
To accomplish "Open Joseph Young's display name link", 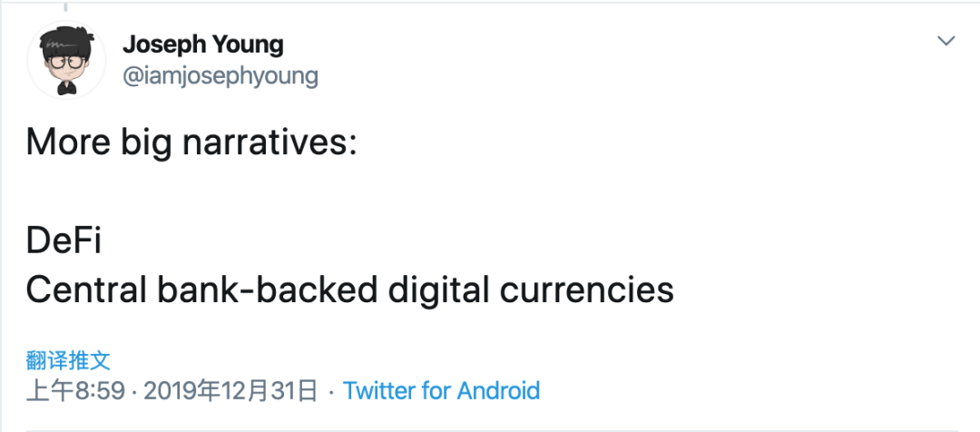I will pyautogui.click(x=202, y=44).
